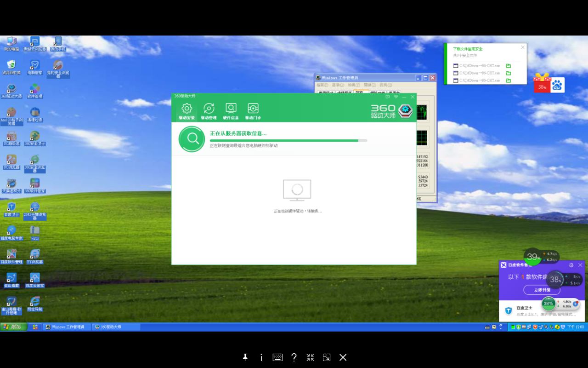Click the 开始 Start button
Image resolution: width=588 pixels, height=368 pixels.
click(x=14, y=327)
